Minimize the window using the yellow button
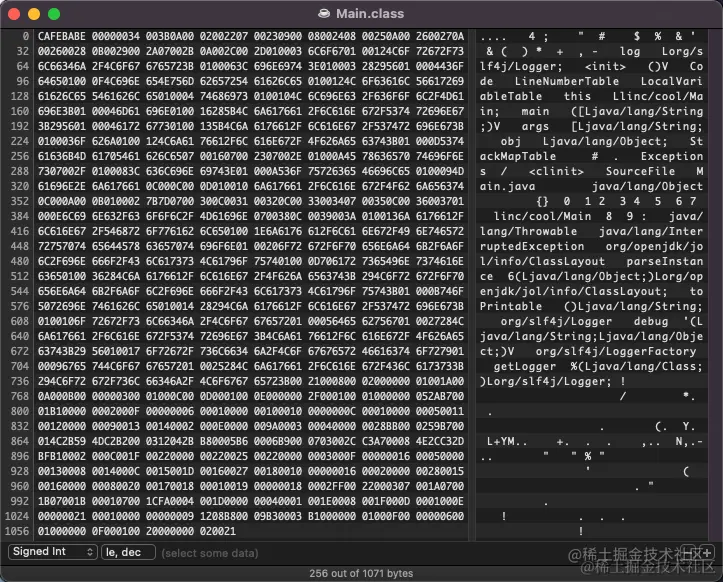Screen dimensions: 723x582 [34, 14]
